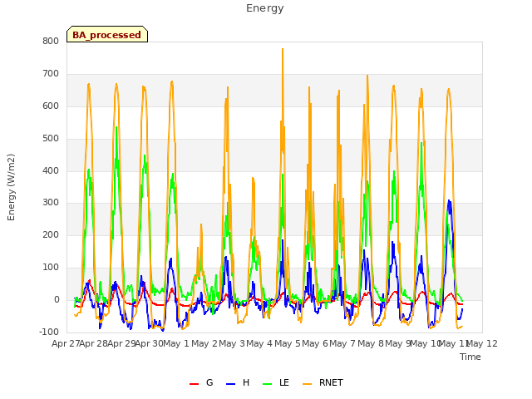Click the 700 y-axis tick label

tap(51, 74)
